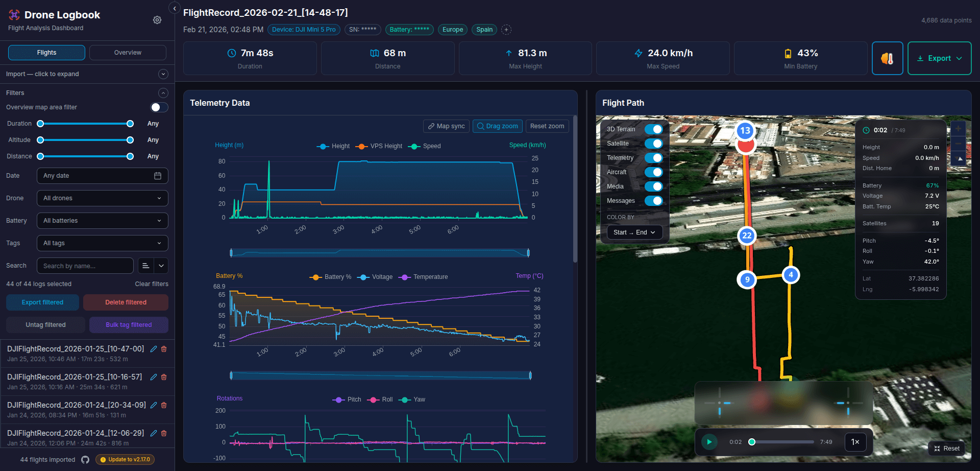Screen dimensions: 980x471
Task: Open the All drones dropdown
Action: click(x=102, y=198)
